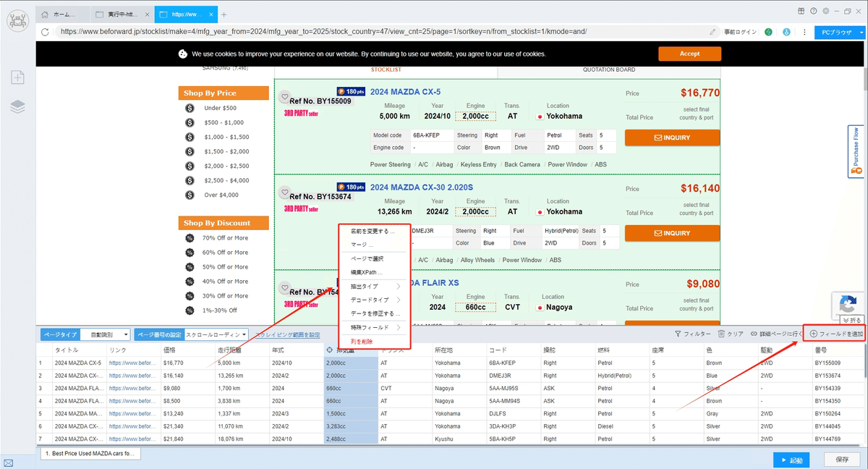This screenshot has height=469, width=868.
Task: Click the reCAPTCHA badge icon
Action: (848, 304)
